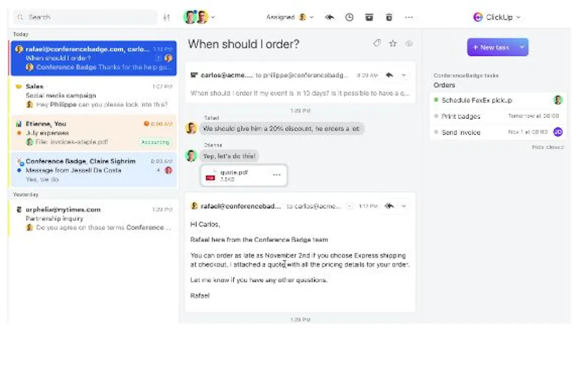Click the Accounting label tag
Image resolution: width=588 pixels, height=370 pixels.
pyautogui.click(x=154, y=142)
